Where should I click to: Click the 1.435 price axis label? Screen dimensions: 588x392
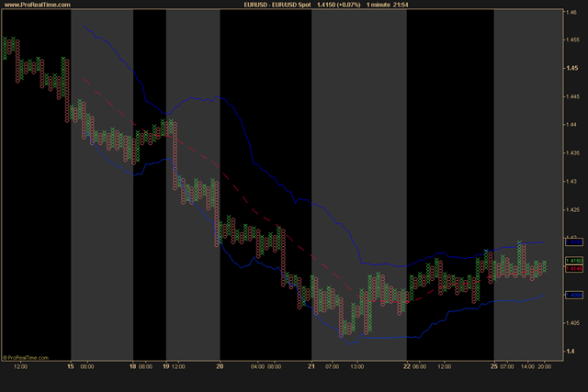coord(573,153)
